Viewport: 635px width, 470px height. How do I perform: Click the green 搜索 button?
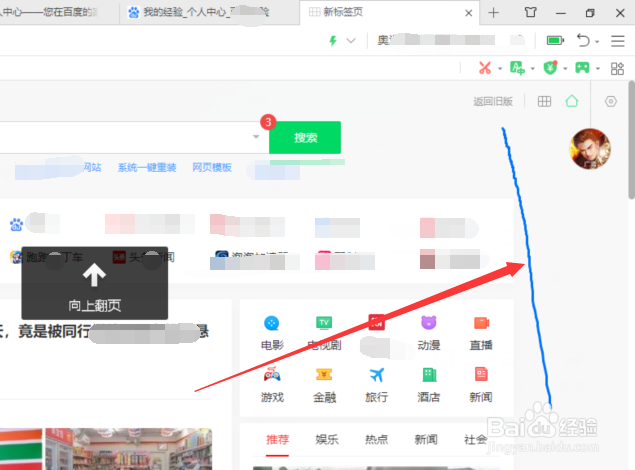305,137
